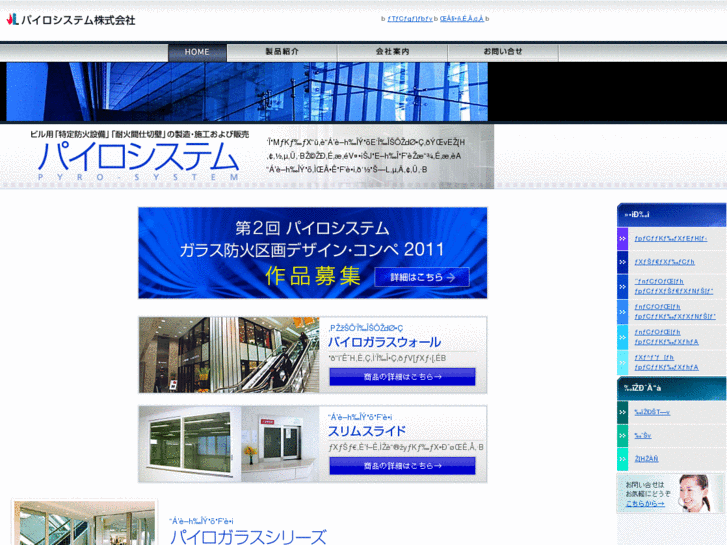Image resolution: width=727 pixels, height=545 pixels.
Task: Click the パイロシステム株式会社 logo in the header
Action: click(71, 19)
